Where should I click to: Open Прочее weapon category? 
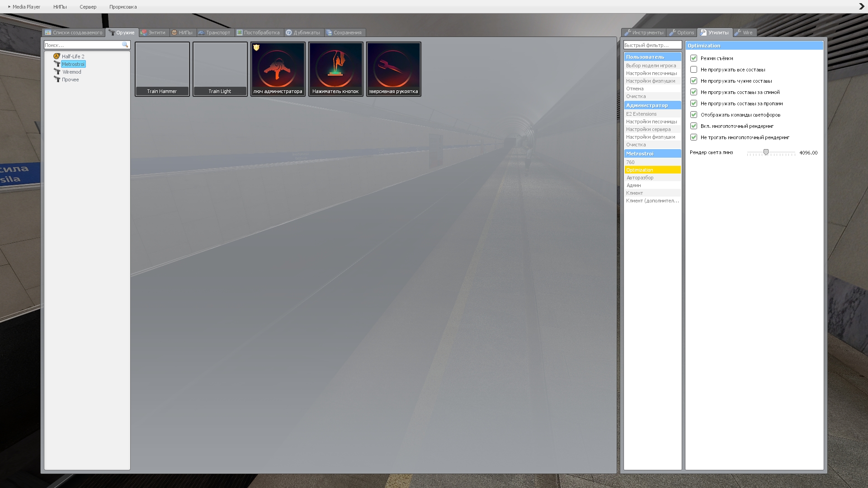click(x=70, y=80)
